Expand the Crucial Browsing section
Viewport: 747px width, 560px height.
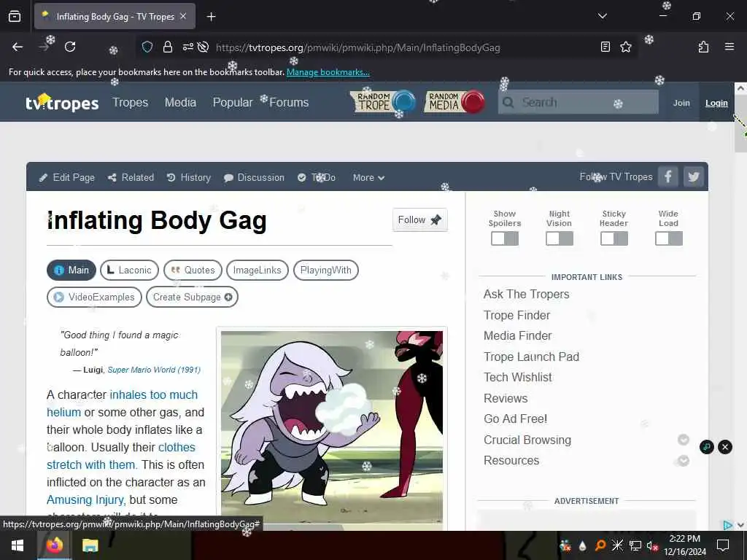point(683,440)
